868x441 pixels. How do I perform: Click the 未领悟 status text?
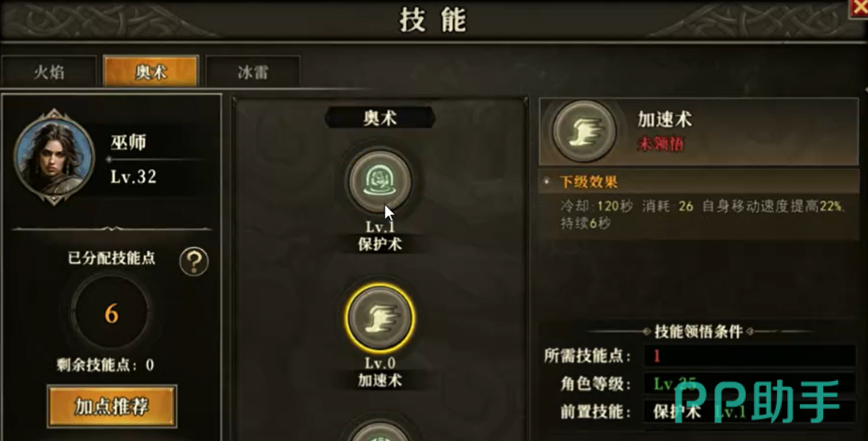point(661,144)
